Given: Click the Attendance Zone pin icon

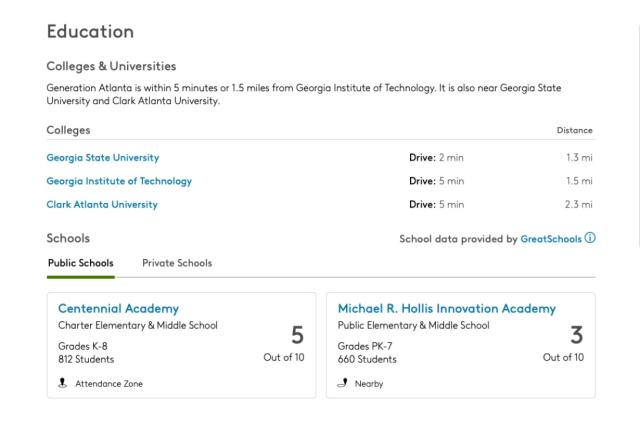Looking at the screenshot, I should [x=64, y=383].
